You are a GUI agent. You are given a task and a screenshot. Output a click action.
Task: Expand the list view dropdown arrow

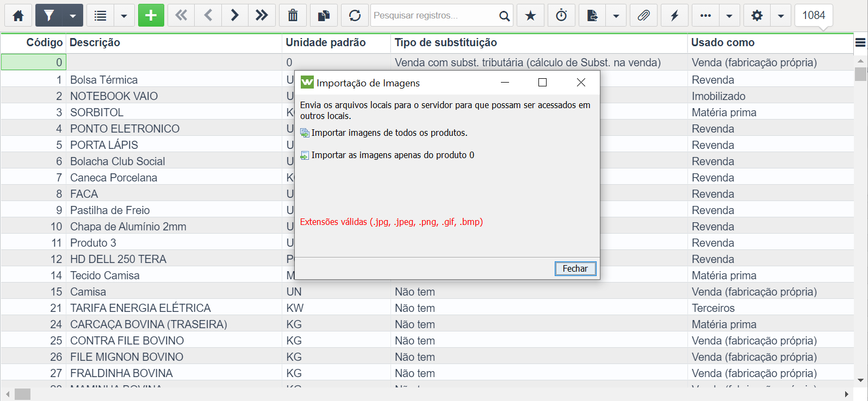pos(124,15)
